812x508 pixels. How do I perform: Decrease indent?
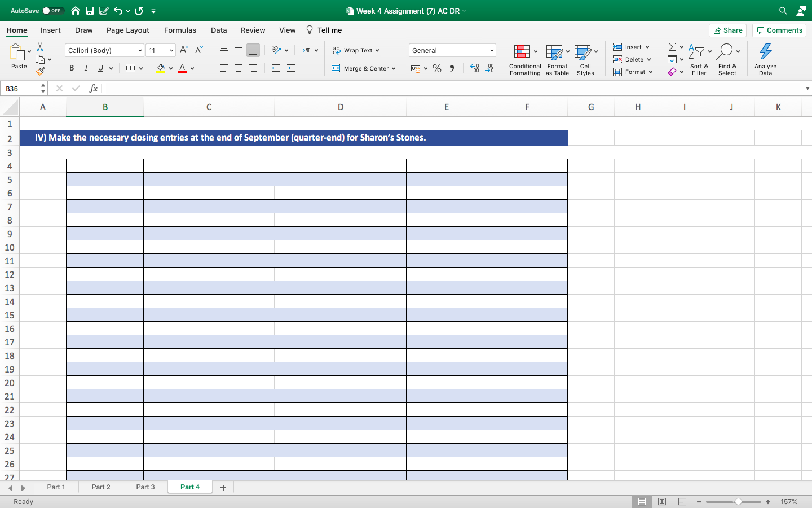click(276, 68)
